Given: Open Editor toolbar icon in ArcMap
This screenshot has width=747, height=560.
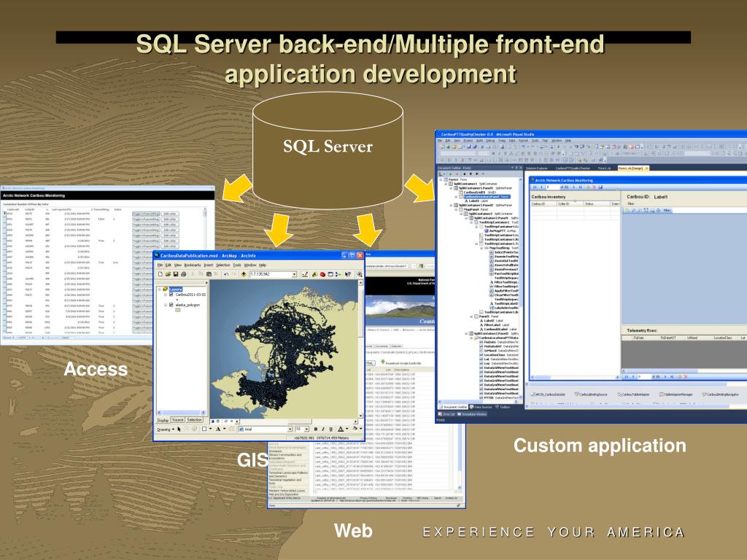Looking at the screenshot, I should [x=305, y=274].
